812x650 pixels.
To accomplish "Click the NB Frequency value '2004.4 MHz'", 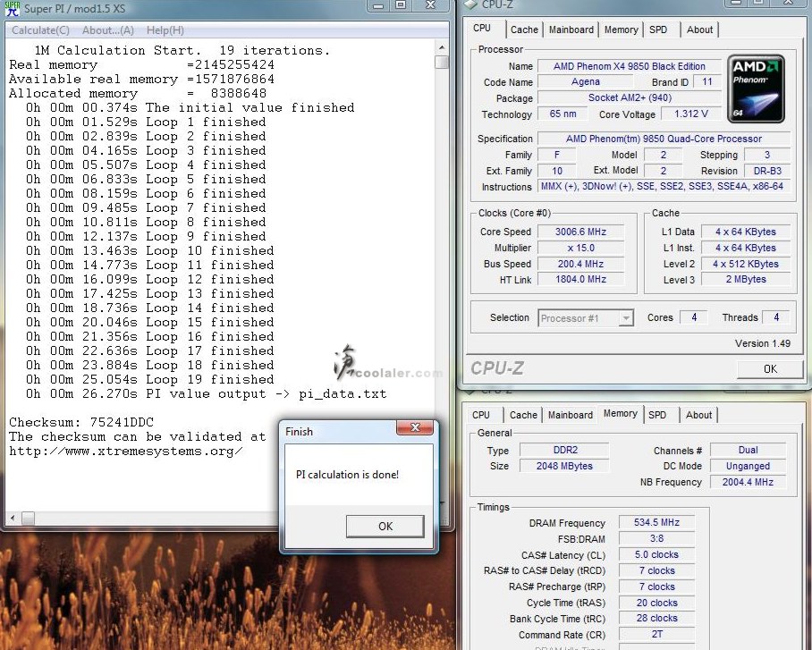I will [x=749, y=482].
